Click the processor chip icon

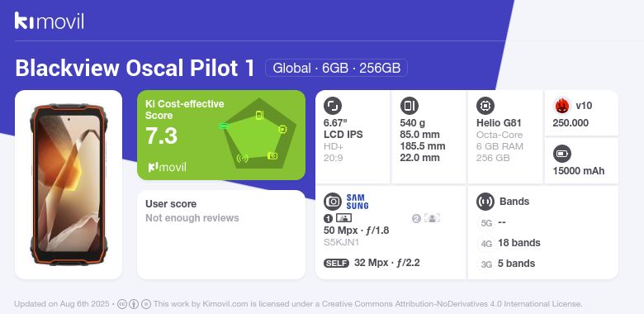click(485, 106)
